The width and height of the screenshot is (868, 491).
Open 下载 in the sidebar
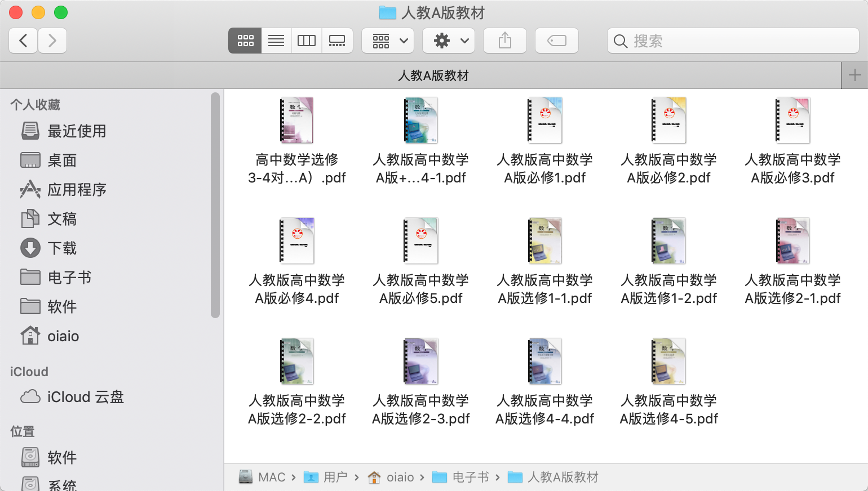[61, 248]
